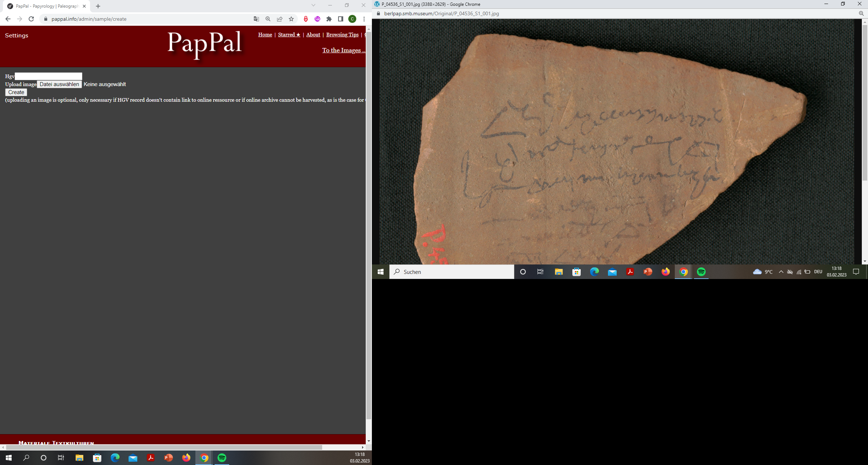Reload the PapPal page
The width and height of the screenshot is (868, 465).
click(31, 19)
